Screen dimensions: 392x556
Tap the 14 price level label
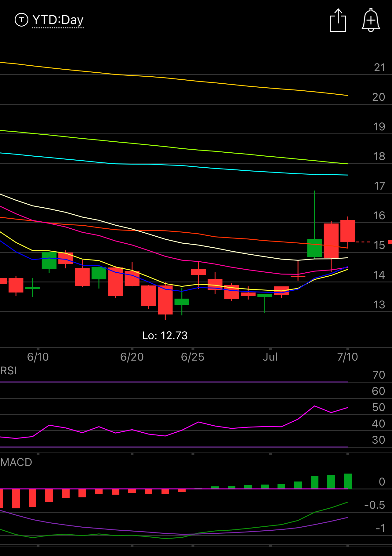click(379, 275)
